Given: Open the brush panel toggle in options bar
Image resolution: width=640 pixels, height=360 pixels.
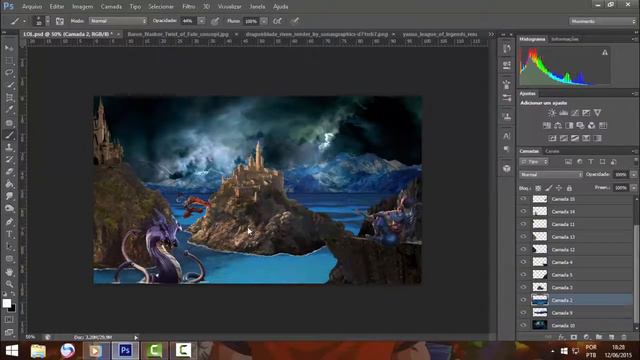Looking at the screenshot, I should [x=60, y=21].
